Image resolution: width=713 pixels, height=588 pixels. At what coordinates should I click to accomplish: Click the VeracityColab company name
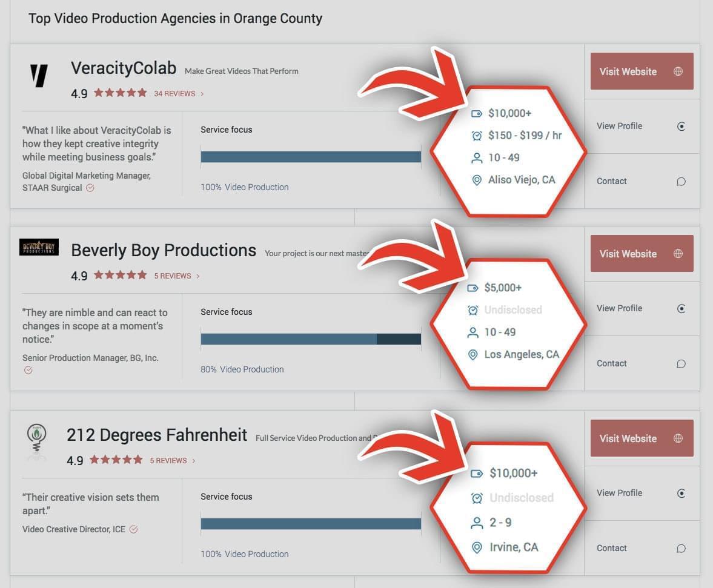123,68
